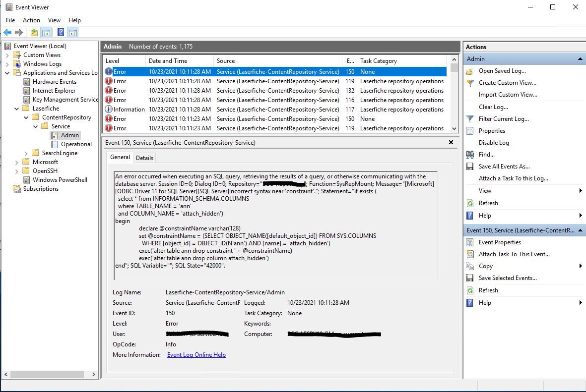The height and width of the screenshot is (392, 586).
Task: Click Find with the binoculars icon
Action: pos(486,155)
